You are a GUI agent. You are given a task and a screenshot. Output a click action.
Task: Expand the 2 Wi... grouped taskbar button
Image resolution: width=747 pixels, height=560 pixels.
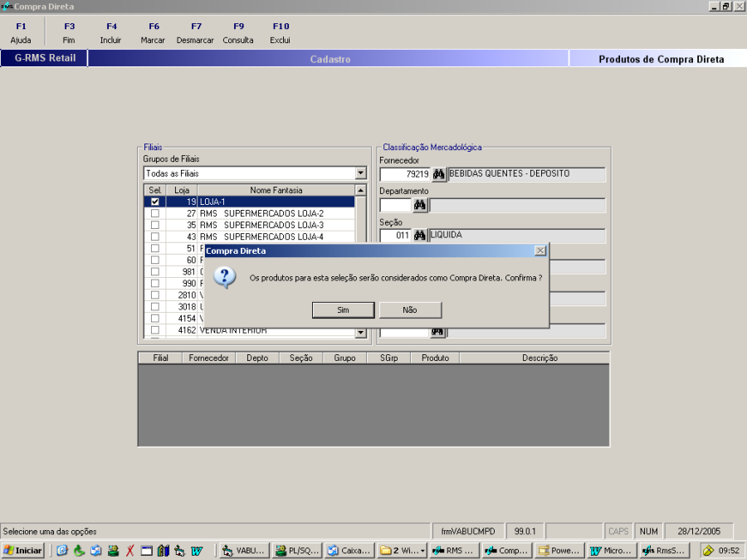tap(403, 551)
